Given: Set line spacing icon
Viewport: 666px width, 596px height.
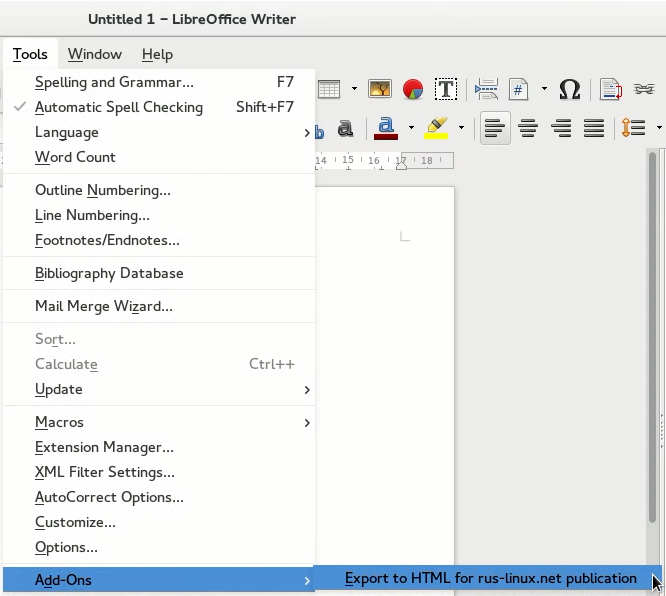Looking at the screenshot, I should [x=633, y=127].
